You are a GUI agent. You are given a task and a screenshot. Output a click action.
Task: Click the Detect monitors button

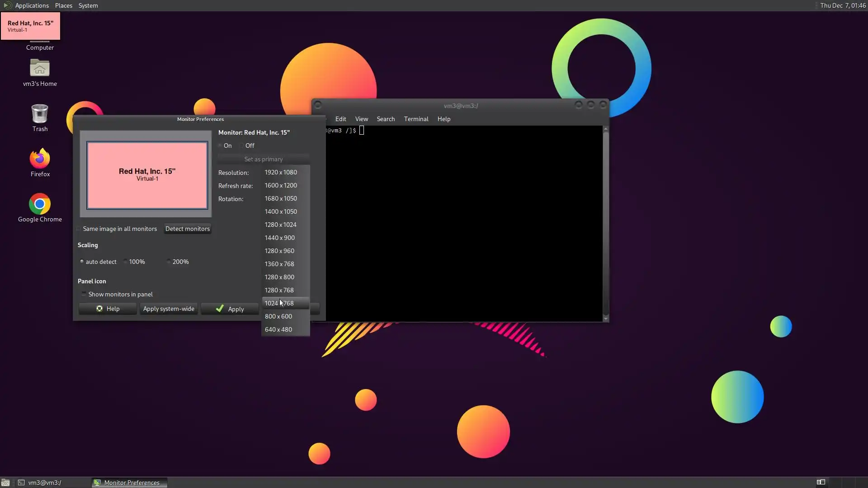[x=187, y=229]
